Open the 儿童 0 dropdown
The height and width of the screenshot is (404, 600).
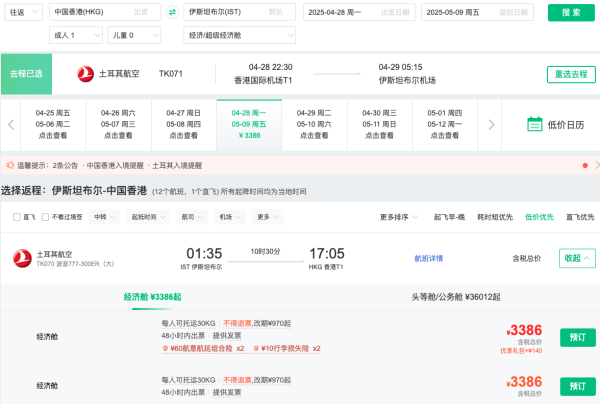coord(134,35)
